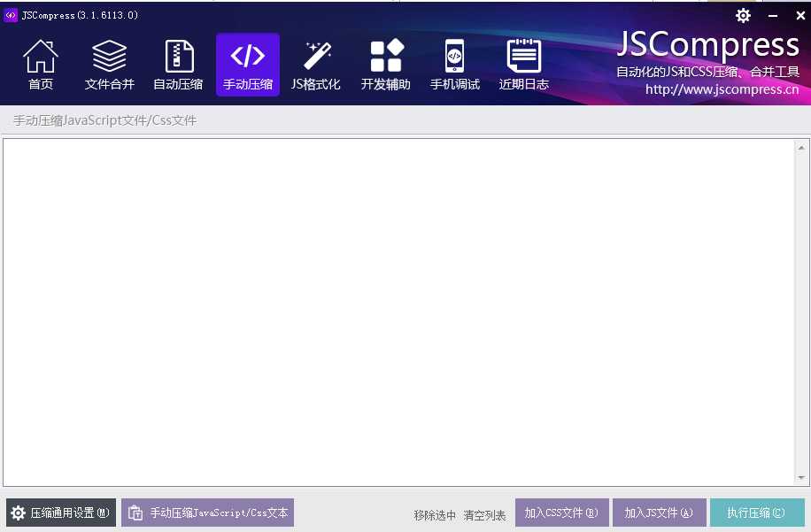Click the scrollbar down arrow
811x532 pixels.
click(801, 478)
